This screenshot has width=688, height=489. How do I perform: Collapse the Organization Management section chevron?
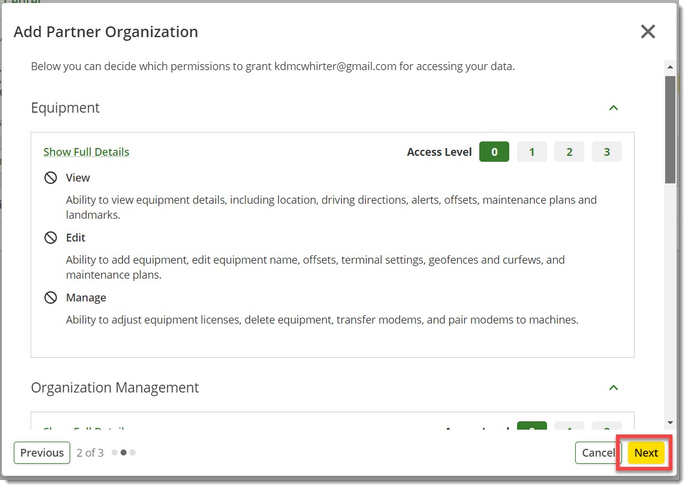pyautogui.click(x=614, y=388)
